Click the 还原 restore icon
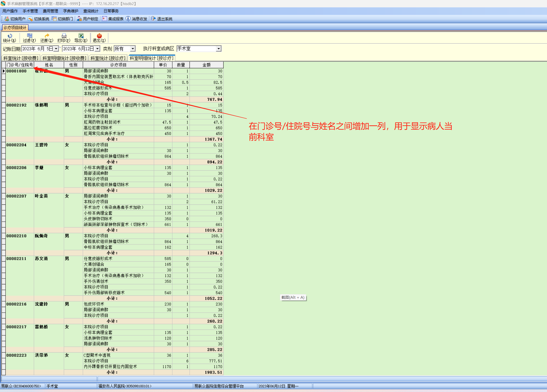547x392 pixels. [47, 36]
